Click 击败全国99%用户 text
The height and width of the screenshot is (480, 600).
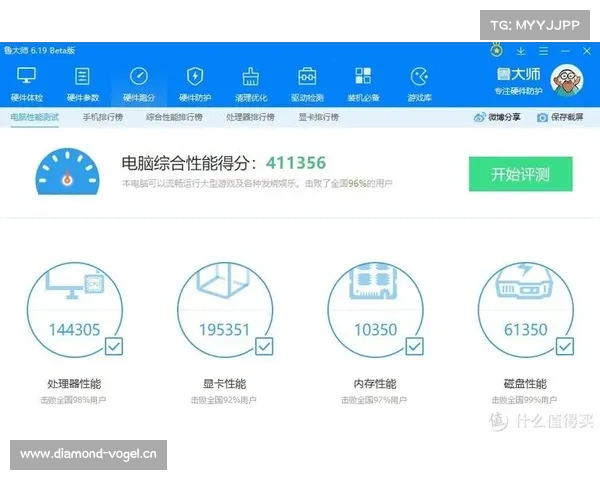[x=525, y=400]
